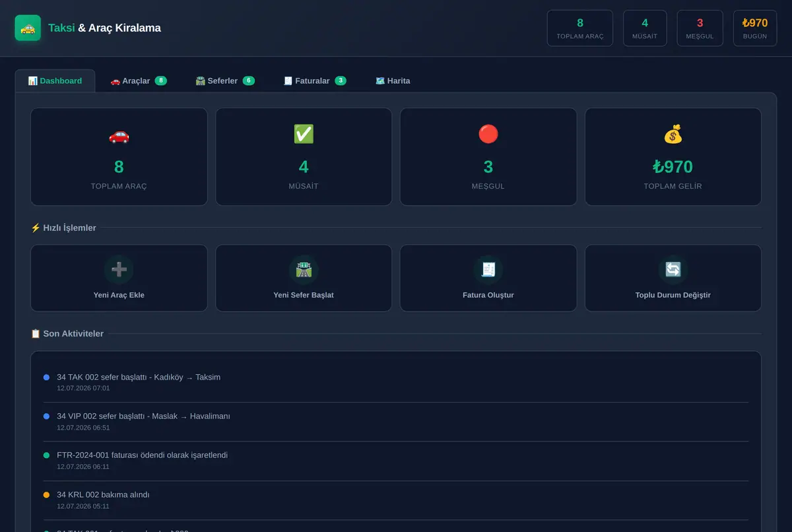Open the Seferler tab
The width and height of the screenshot is (792, 532).
point(225,81)
